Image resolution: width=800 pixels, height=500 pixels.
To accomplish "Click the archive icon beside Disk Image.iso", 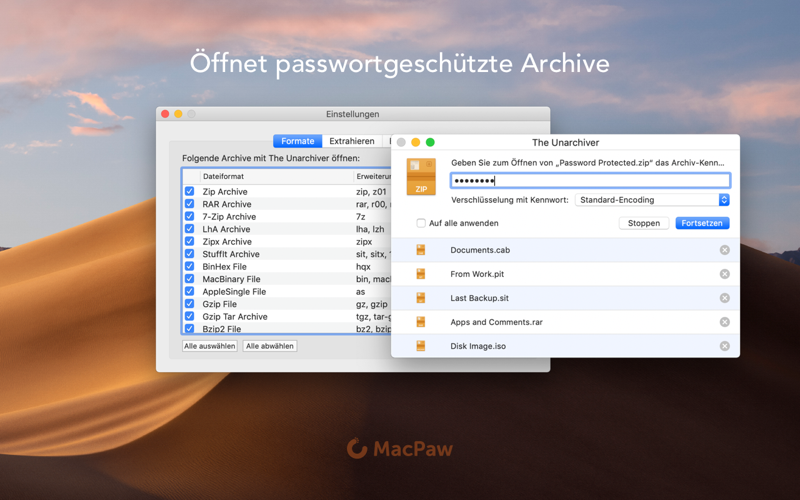I will tap(421, 346).
